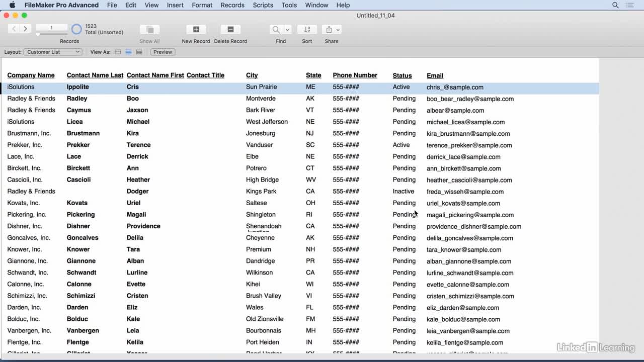
Task: Switch to List view icon
Action: coord(128,52)
